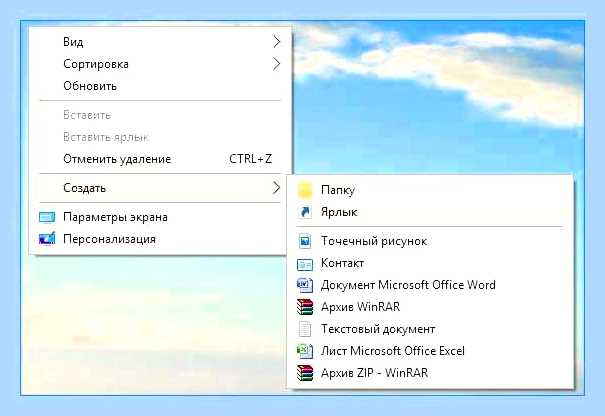This screenshot has width=605, height=416.
Task: Choose Обновить from the context menu
Action: [x=161, y=86]
